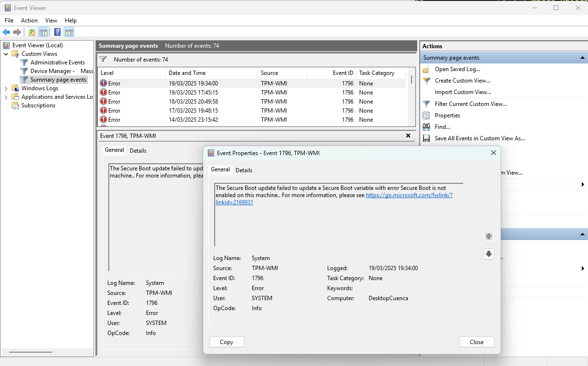Toggle the Show/Hide Action Pane toolbar icon
The height and width of the screenshot is (366, 588).
[x=69, y=32]
